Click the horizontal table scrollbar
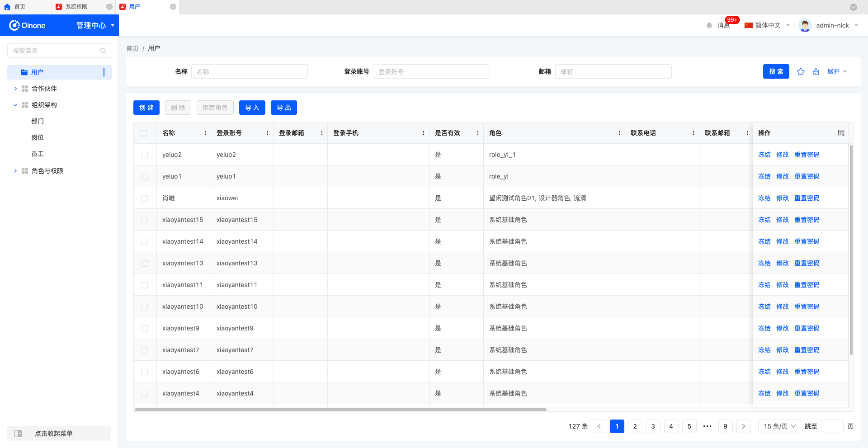The width and height of the screenshot is (868, 448). [340, 410]
